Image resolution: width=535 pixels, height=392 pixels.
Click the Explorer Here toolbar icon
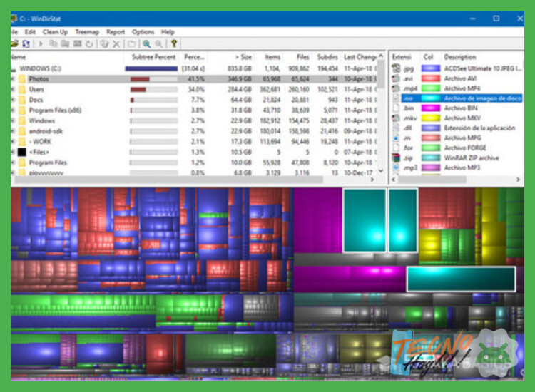click(x=65, y=43)
